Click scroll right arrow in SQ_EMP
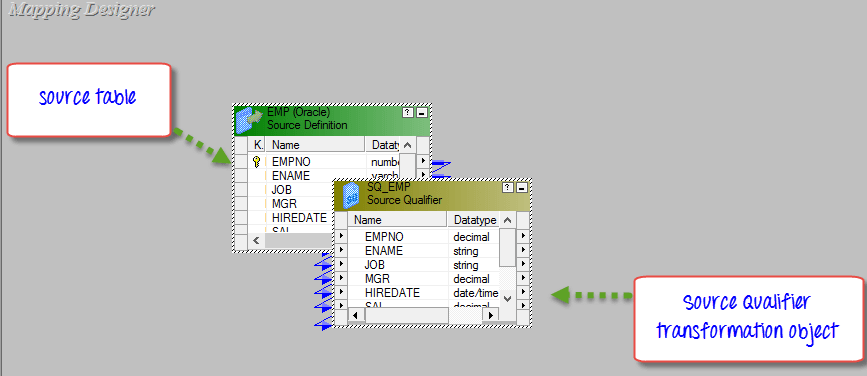Viewport: 867px width, 376px height. tap(490, 315)
